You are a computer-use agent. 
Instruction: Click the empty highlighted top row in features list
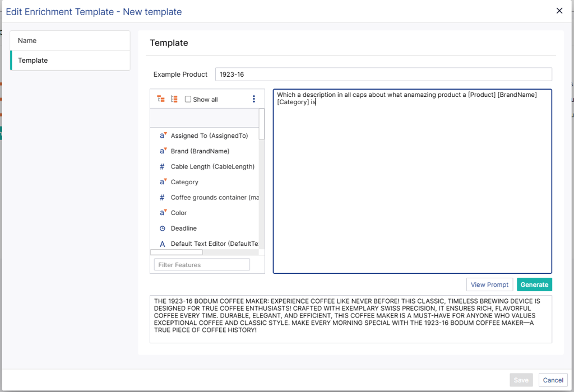204,118
